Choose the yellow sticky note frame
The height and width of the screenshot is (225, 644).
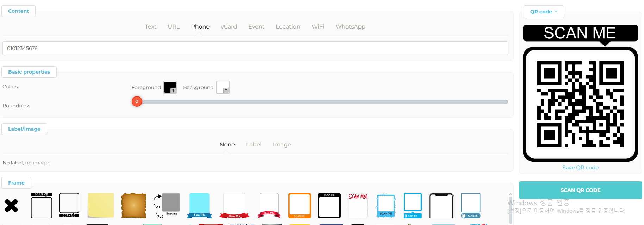101,205
